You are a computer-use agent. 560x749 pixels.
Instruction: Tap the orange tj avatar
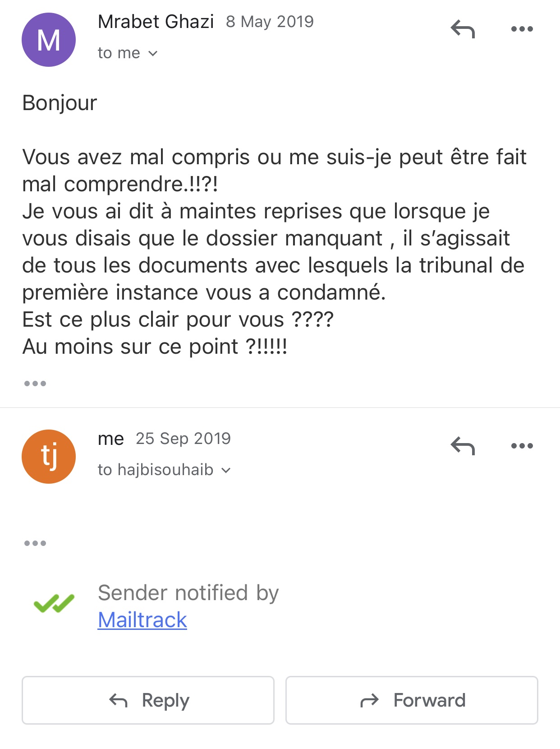click(x=49, y=457)
